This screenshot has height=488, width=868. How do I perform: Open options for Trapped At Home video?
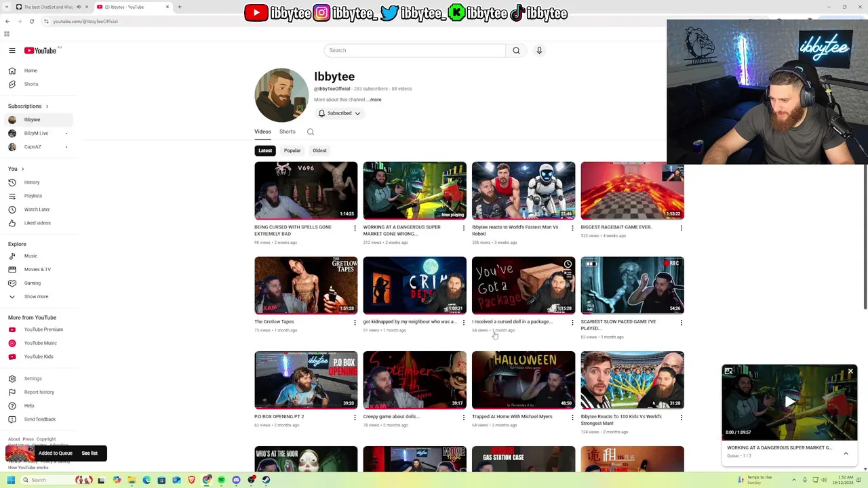[x=572, y=418]
